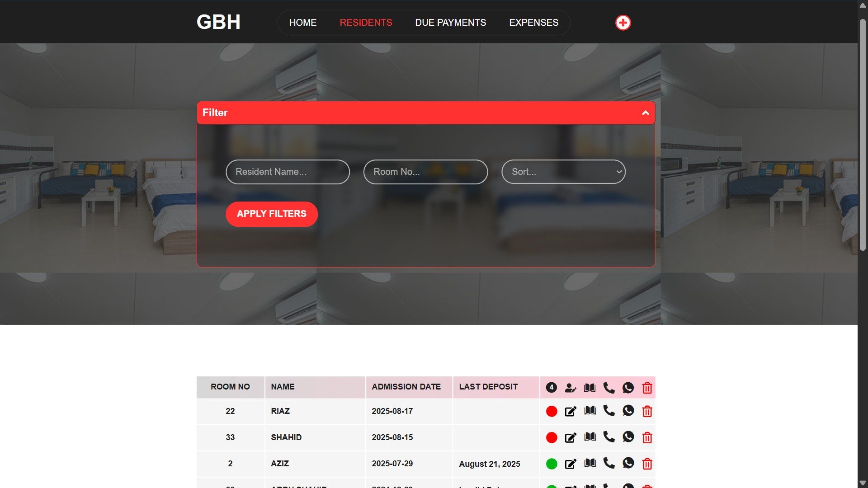Open the add resident icon in the table header
The image size is (868, 488).
point(571,388)
